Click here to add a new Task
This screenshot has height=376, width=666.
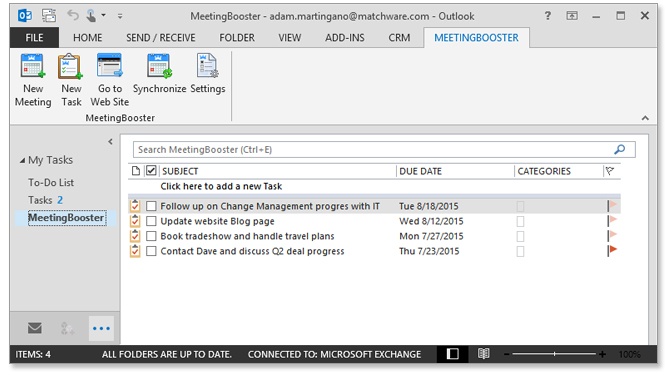pyautogui.click(x=221, y=186)
